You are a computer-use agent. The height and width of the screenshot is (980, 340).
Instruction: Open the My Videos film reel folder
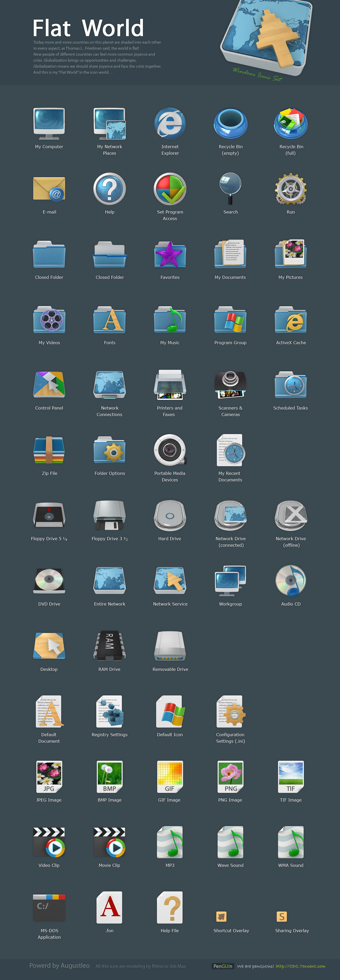coord(49,319)
